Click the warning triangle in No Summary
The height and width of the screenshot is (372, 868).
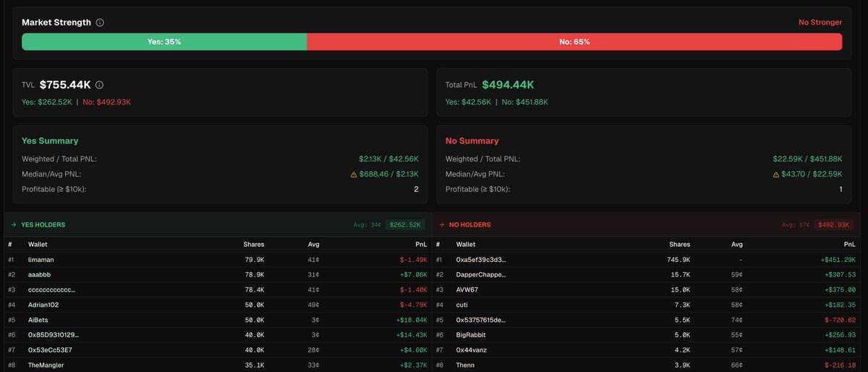tap(775, 174)
